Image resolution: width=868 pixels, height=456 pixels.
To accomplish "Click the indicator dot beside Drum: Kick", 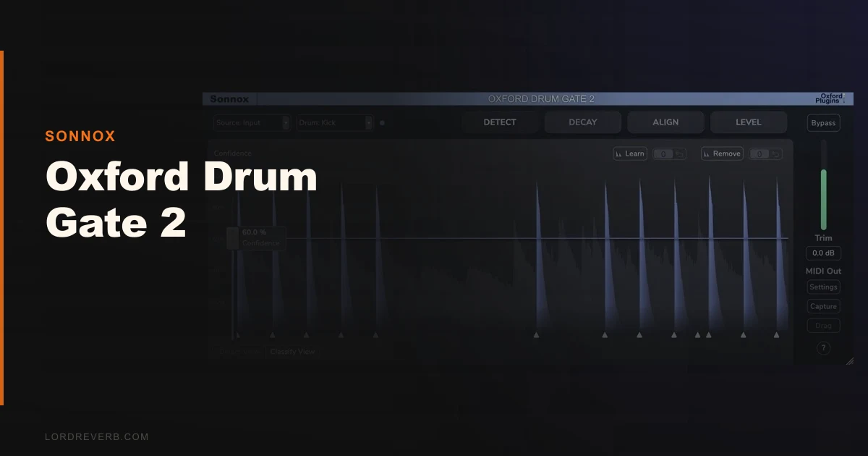I will [x=382, y=123].
